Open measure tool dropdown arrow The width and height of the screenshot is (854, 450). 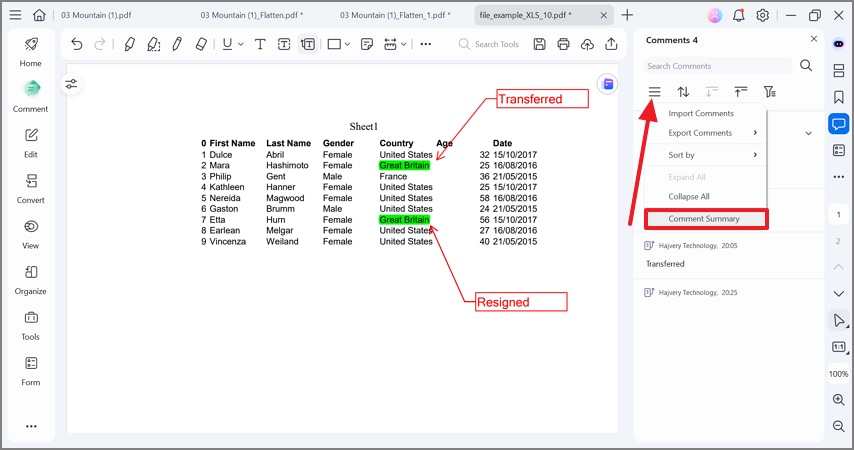(x=404, y=44)
